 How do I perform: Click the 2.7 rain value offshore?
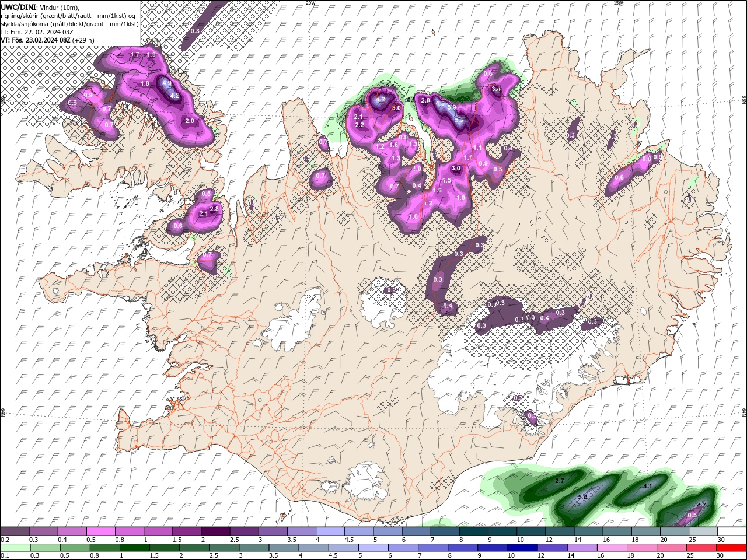pyautogui.click(x=559, y=481)
